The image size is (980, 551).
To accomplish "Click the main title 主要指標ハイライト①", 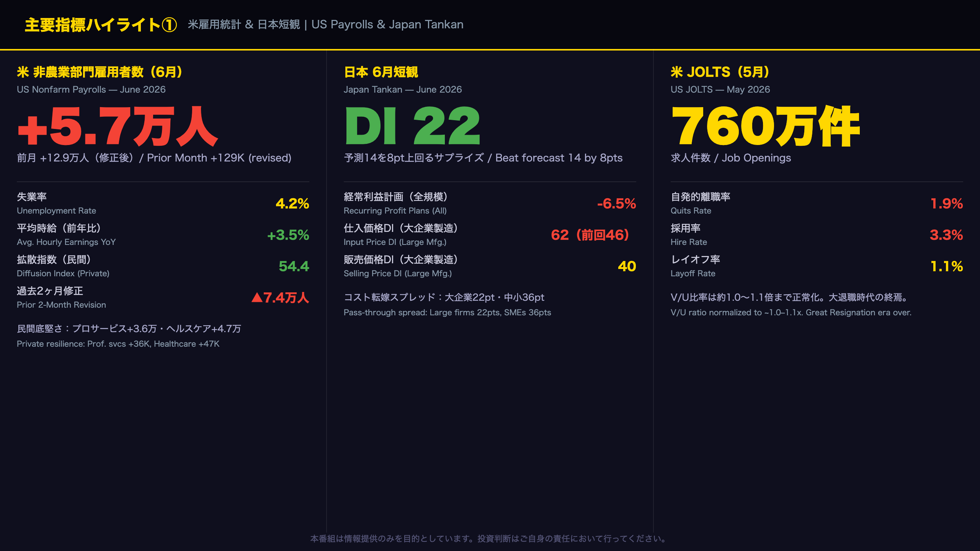I will click(101, 25).
